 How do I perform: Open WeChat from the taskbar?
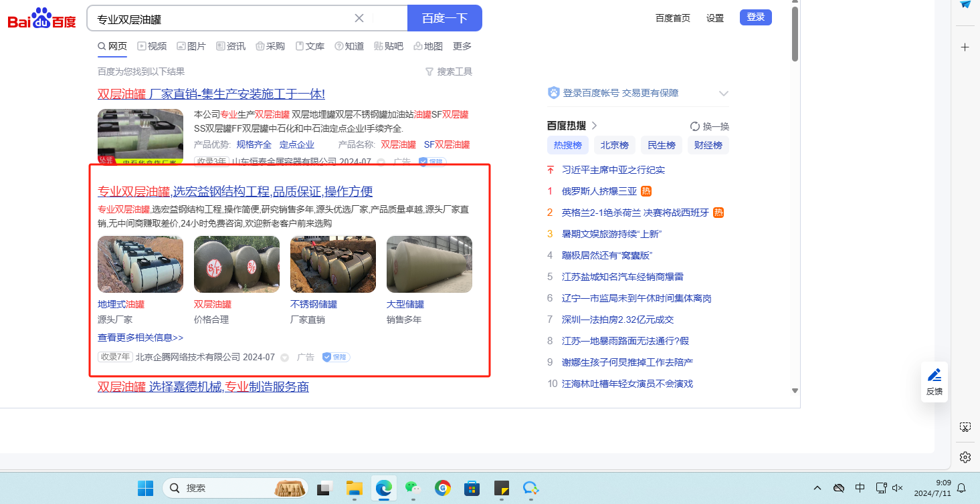413,489
